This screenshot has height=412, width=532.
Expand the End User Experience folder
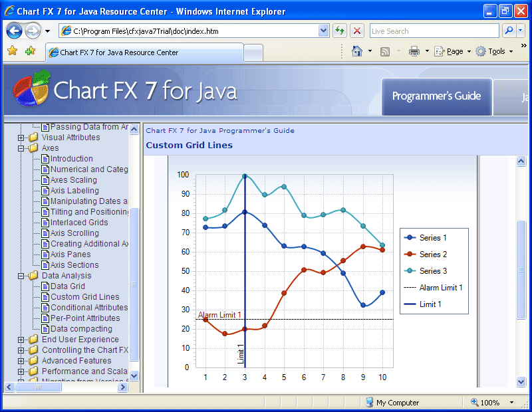click(21, 340)
